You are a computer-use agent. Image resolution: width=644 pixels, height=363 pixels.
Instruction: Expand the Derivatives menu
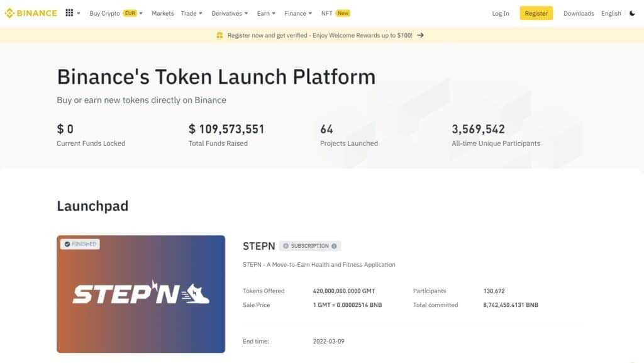[x=226, y=13]
